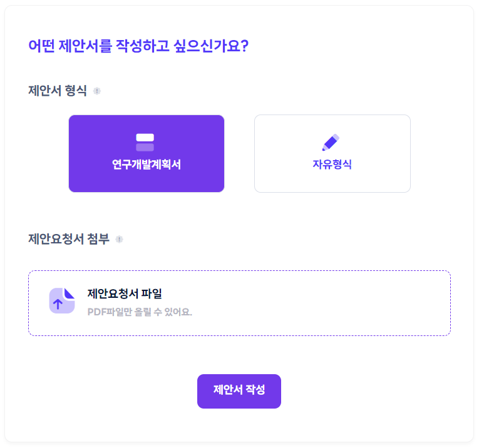Click the 제안요청서 첨부 section label

69,239
